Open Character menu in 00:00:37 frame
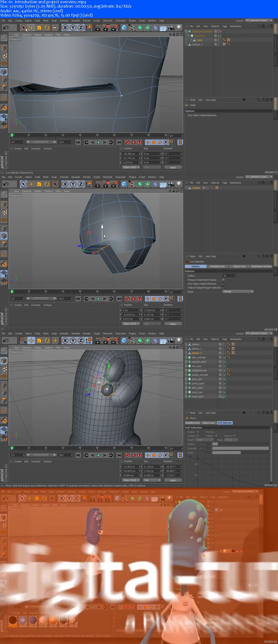The width and height of the screenshot is (278, 644). 120,334
